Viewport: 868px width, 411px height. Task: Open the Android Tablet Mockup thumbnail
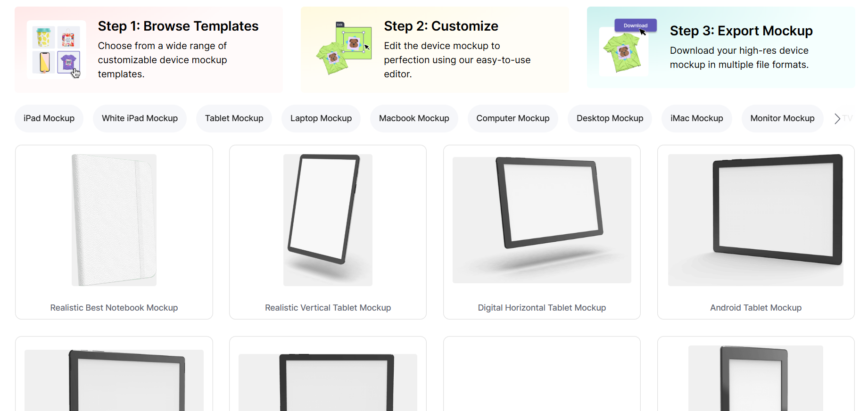pyautogui.click(x=756, y=220)
